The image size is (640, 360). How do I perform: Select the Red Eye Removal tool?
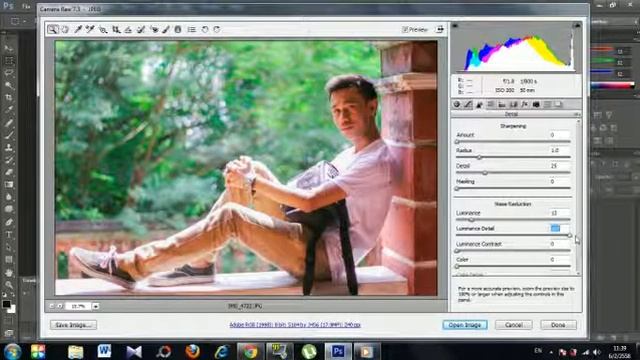(x=154, y=29)
